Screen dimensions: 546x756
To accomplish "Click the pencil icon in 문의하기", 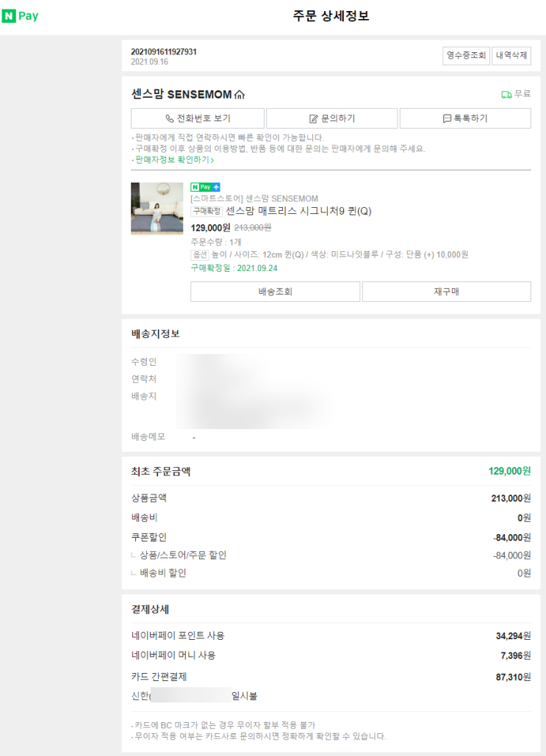I will point(314,118).
